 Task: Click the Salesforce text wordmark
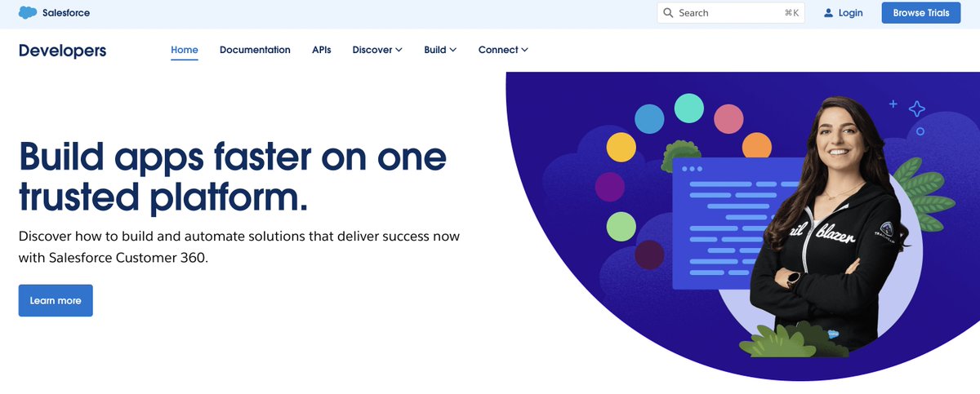tap(66, 13)
